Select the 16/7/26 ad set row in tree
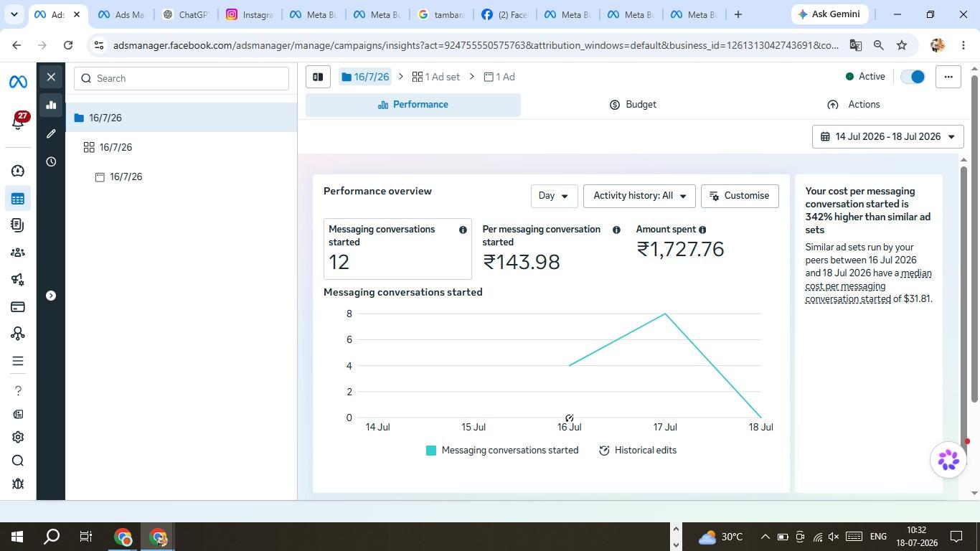The width and height of the screenshot is (980, 551). (x=182, y=147)
